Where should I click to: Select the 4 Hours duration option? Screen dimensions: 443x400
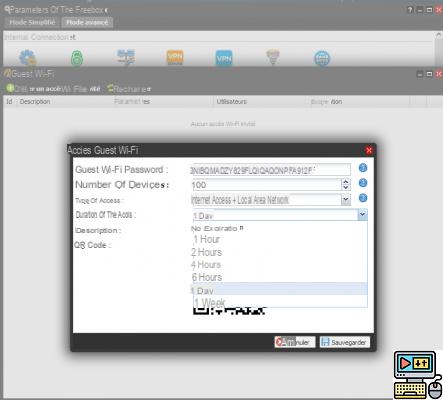(x=279, y=265)
